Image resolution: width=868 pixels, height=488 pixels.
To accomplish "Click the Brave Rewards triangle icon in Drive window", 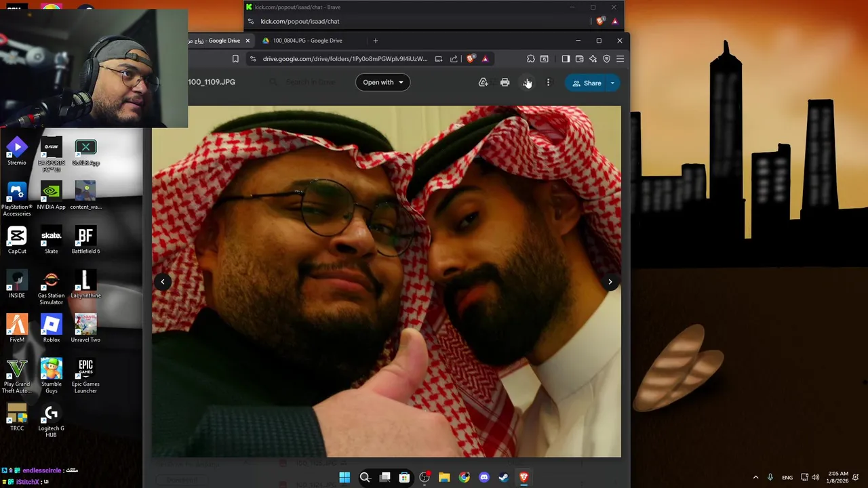I will (x=485, y=59).
